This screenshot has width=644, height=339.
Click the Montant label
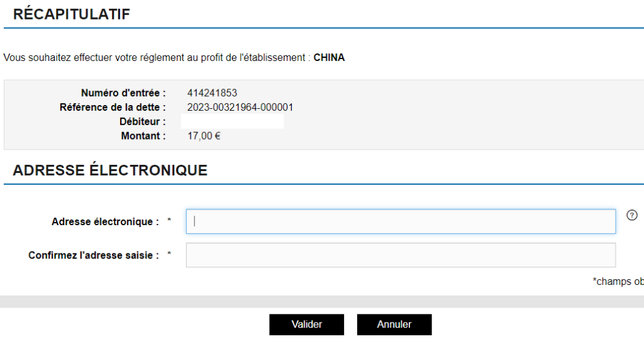(145, 135)
